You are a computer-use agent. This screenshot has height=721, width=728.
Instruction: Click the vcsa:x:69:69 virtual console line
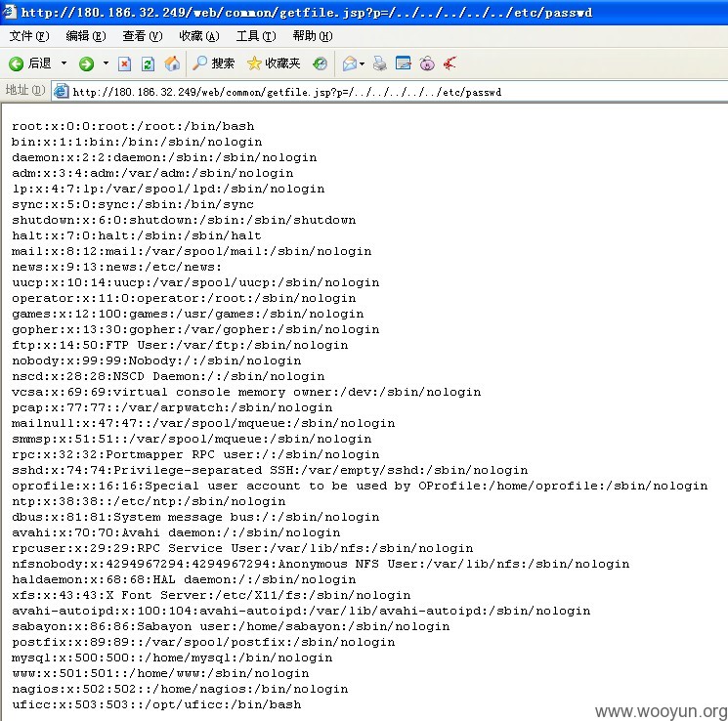[246, 392]
